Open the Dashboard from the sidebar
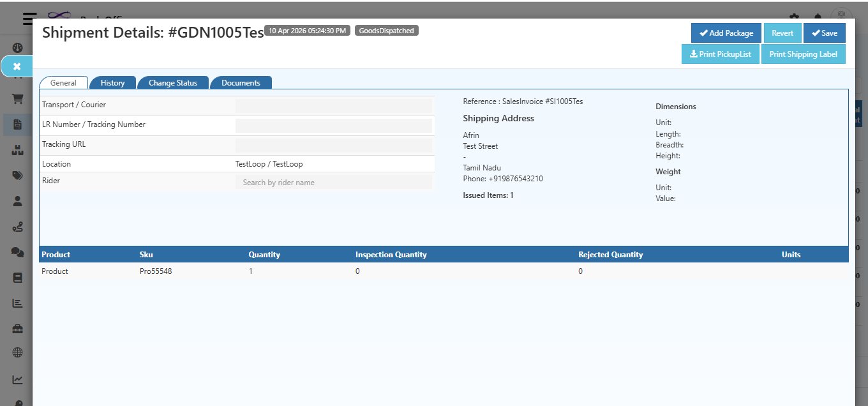This screenshot has width=868, height=406. [x=17, y=47]
